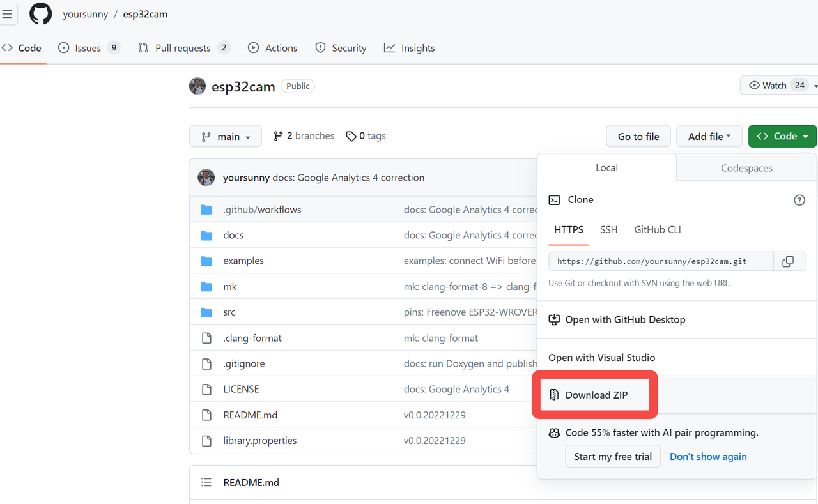Open clone help question mark icon

[799, 200]
